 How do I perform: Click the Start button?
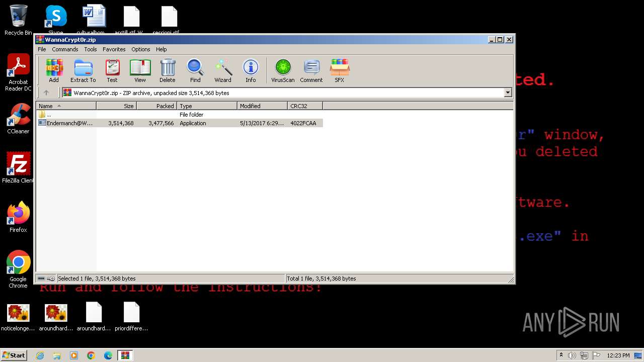pos(14,355)
